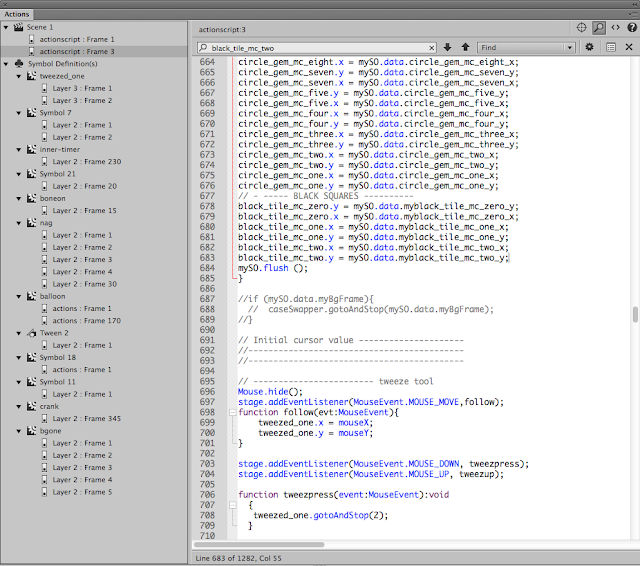
Task: Click the Symbol Definition(s) icon
Action: 19,64
